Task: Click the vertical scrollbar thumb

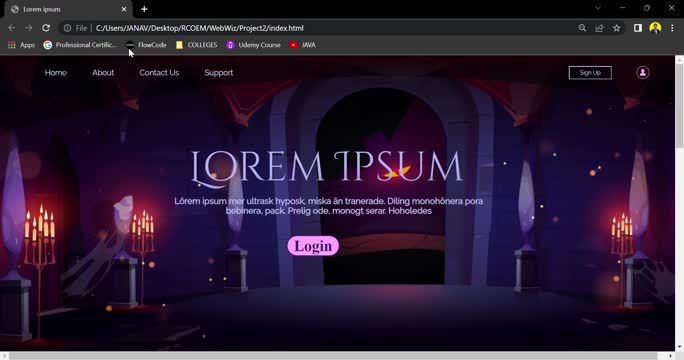Action: pyautogui.click(x=679, y=106)
